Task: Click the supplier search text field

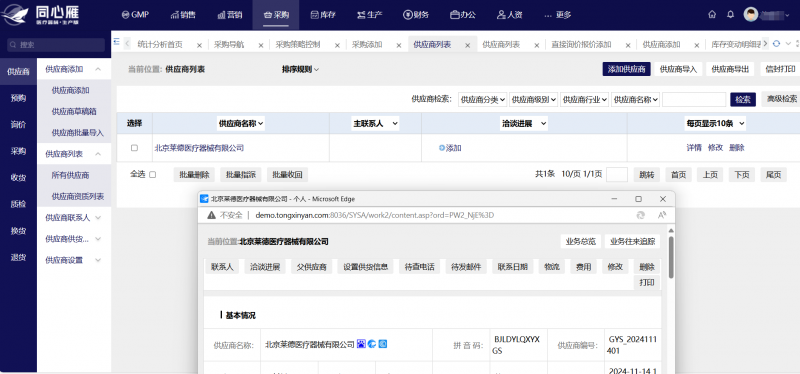Action: click(694, 99)
